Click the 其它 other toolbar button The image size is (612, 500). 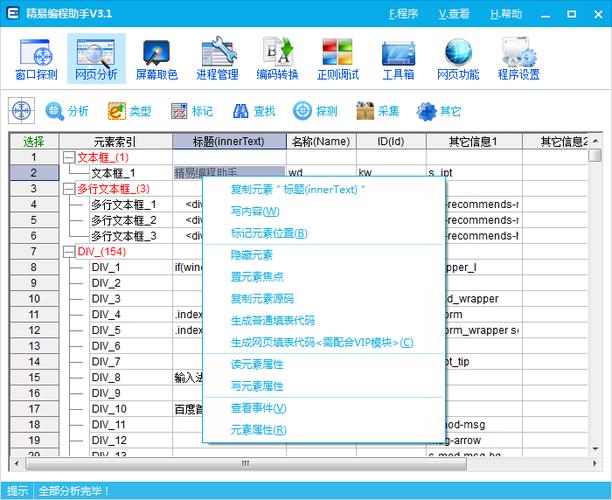point(439,111)
